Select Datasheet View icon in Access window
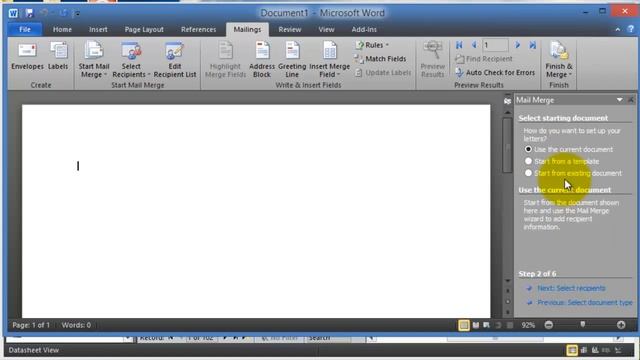This screenshot has height=360, width=640. click(572, 350)
